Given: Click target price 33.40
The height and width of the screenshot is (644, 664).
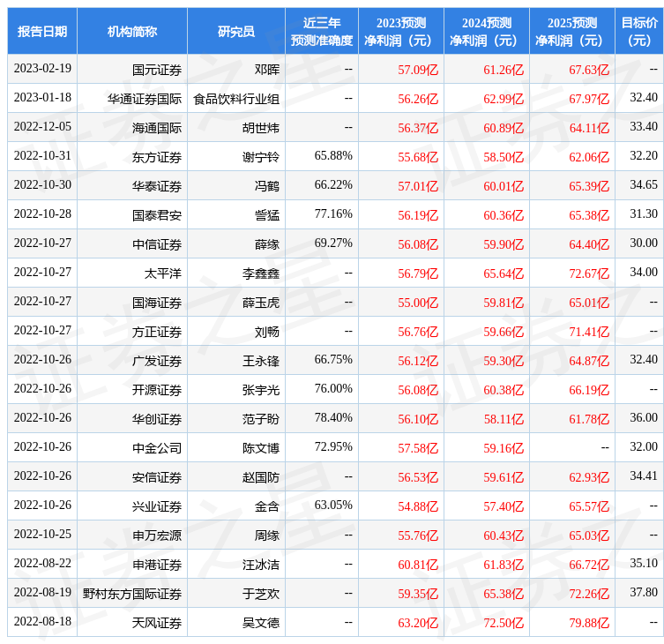Looking at the screenshot, I should tap(644, 127).
